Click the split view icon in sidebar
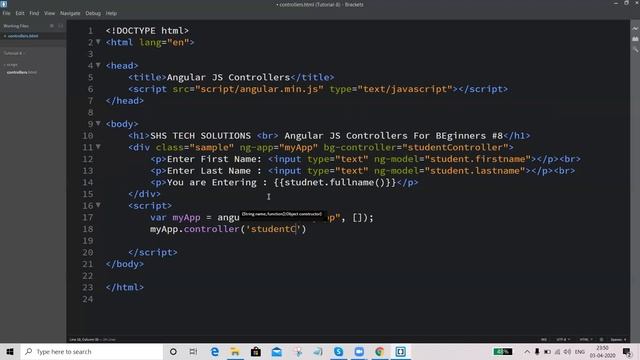Viewport: 640px width, 360px height. (x=60, y=26)
